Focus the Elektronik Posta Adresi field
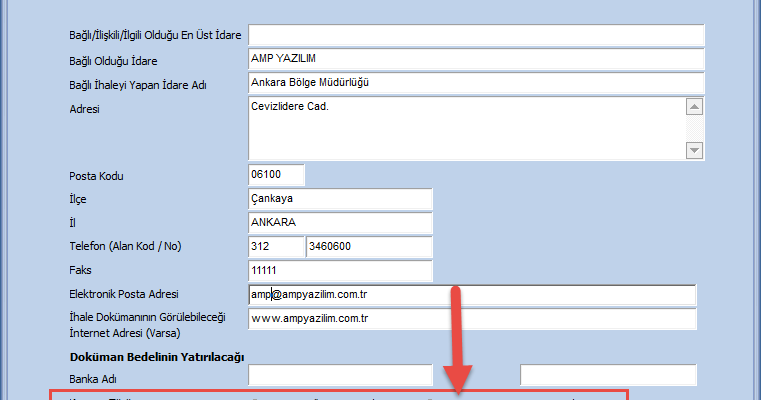The width and height of the screenshot is (761, 400). tap(470, 294)
